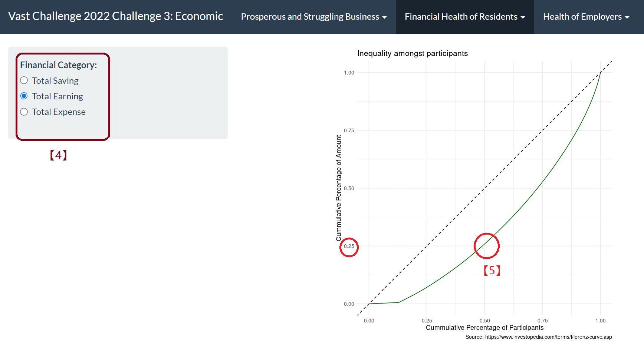Click the Vast Challenge 2022 title link
The height and width of the screenshot is (351, 644).
[x=115, y=16]
